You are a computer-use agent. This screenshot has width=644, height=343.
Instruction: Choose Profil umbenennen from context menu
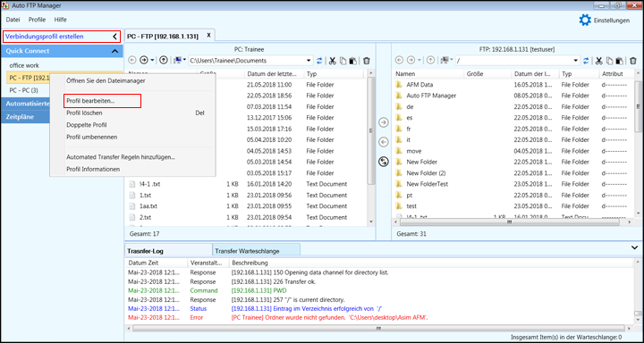point(132,137)
